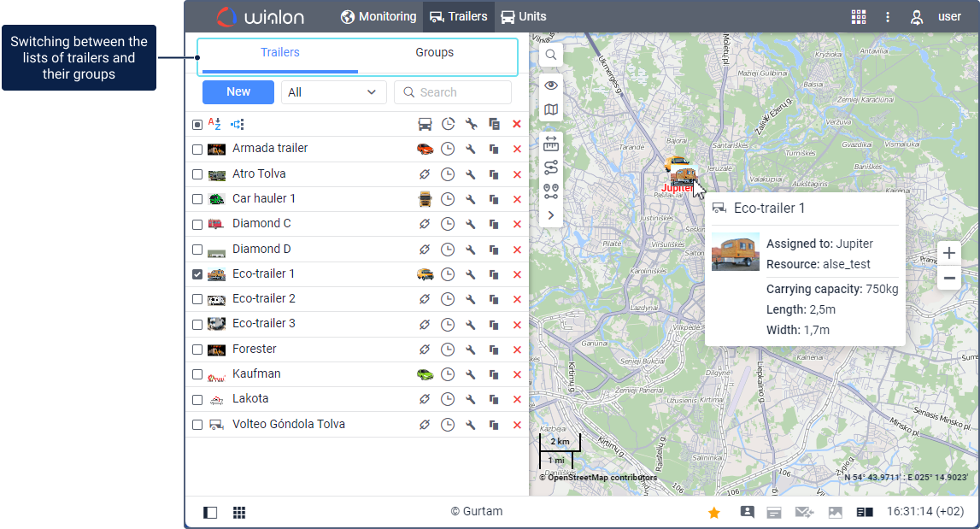This screenshot has height=529, width=980.
Task: Open the All filter dropdown
Action: click(334, 92)
